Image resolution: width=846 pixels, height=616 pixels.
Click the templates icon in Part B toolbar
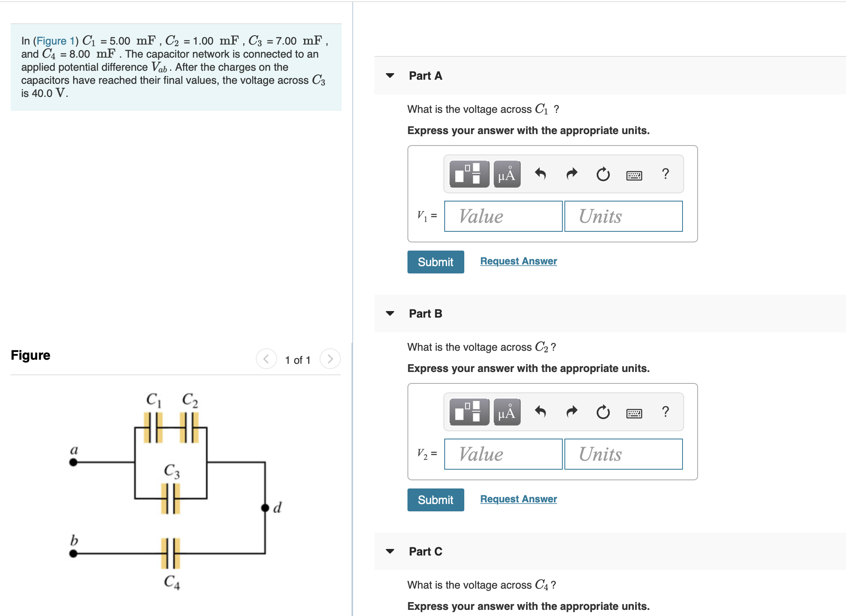pyautogui.click(x=468, y=412)
